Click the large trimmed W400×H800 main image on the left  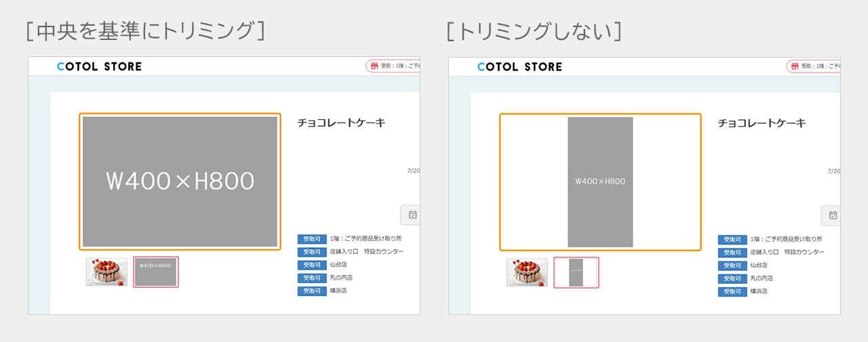(180, 181)
